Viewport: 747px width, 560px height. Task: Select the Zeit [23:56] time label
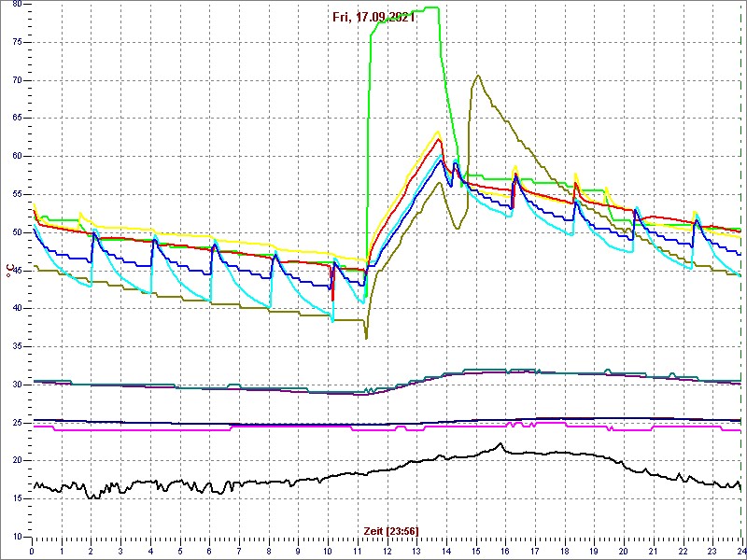tap(391, 530)
